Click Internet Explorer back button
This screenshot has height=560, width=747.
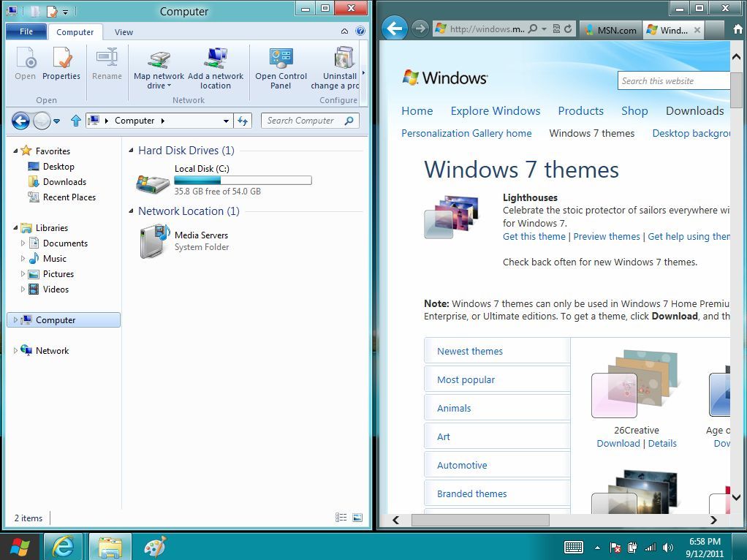coord(395,29)
